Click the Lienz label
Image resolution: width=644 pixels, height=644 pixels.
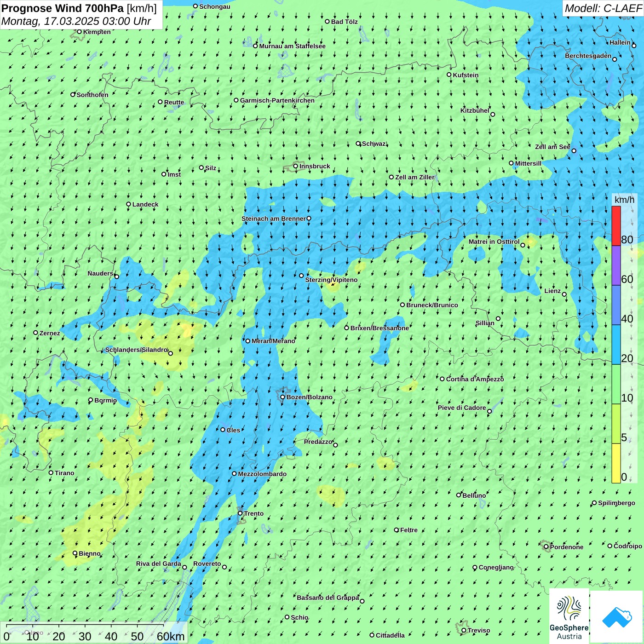552,291
